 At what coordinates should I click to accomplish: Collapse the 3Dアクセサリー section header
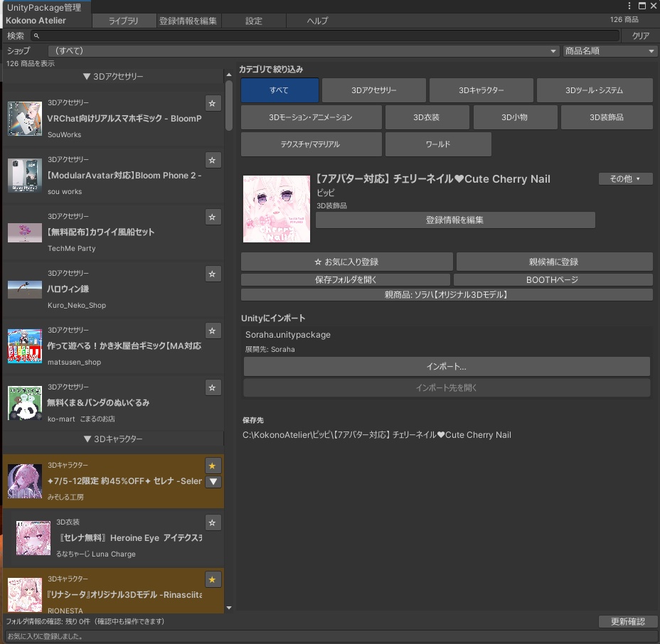pos(113,76)
